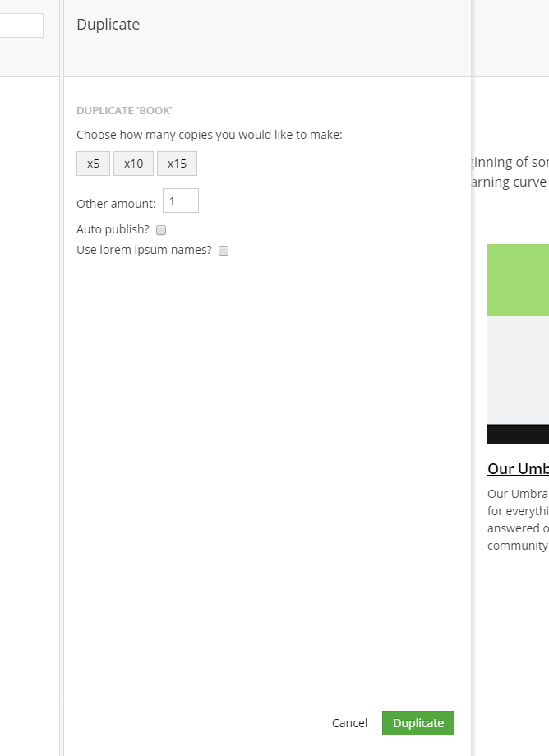Image resolution: width=549 pixels, height=756 pixels.
Task: Choose the x10 copies preset
Action: pos(133,164)
